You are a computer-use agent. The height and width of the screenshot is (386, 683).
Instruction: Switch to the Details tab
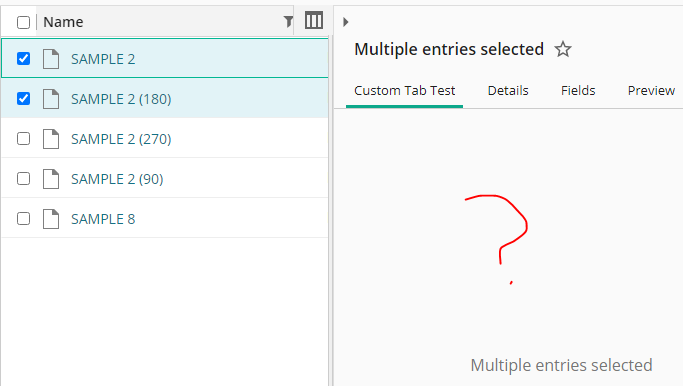point(508,91)
